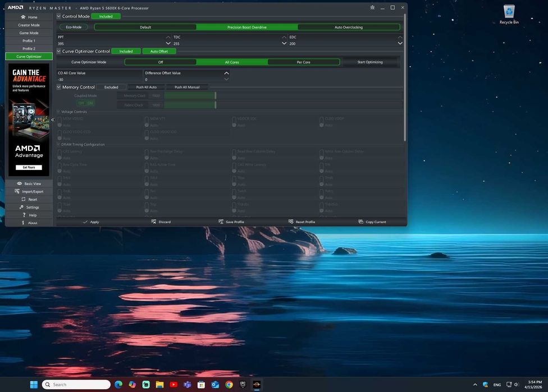Increase PPT value with up arrow
This screenshot has width=548, height=392.
pos(168,37)
